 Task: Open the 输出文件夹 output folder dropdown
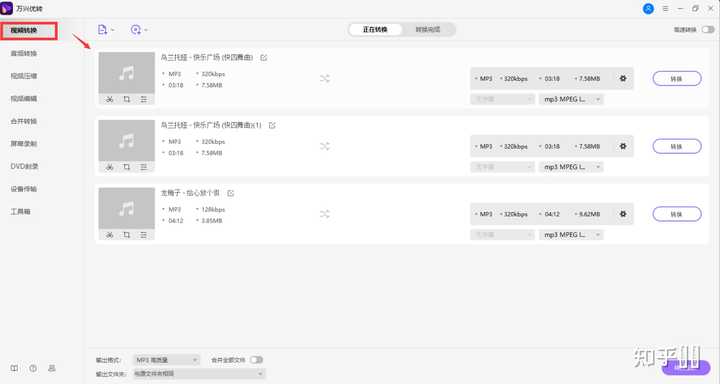tap(199, 374)
